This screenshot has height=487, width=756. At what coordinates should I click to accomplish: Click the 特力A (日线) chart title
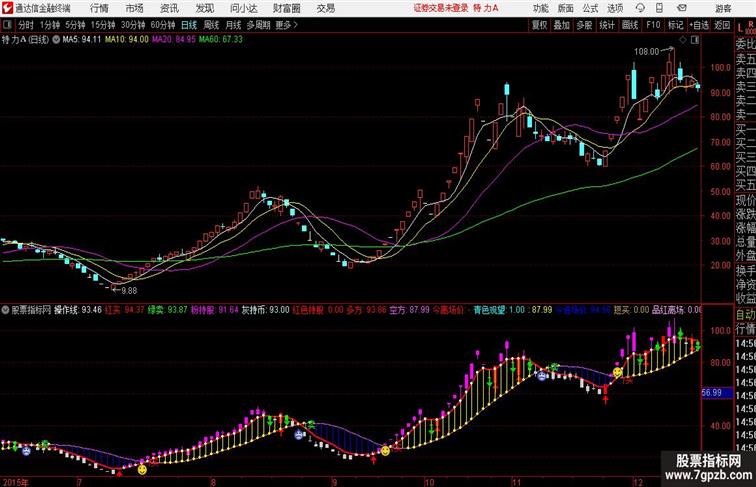pos(26,40)
